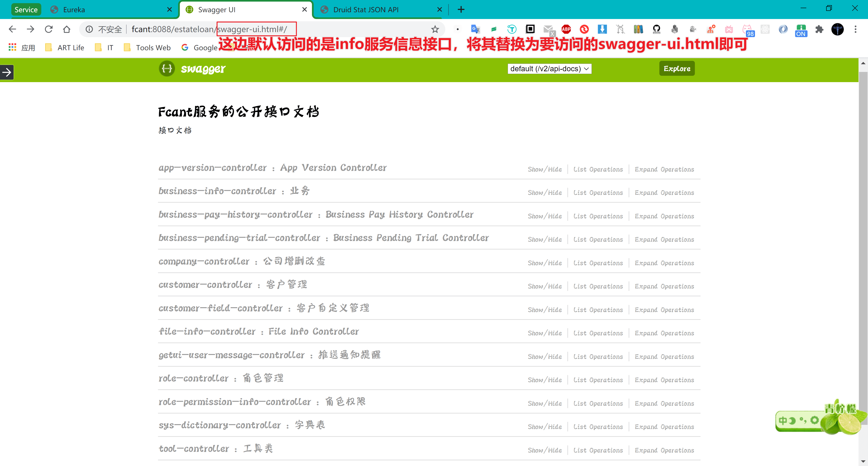Open the puzzle-piece extensions menu icon
Viewport: 868px width, 466px height.
tap(819, 29)
